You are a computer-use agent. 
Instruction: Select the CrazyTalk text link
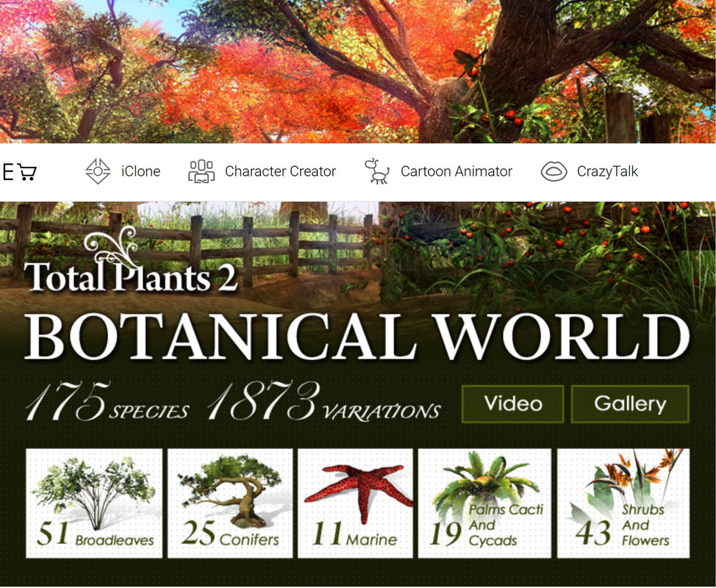pyautogui.click(x=607, y=172)
